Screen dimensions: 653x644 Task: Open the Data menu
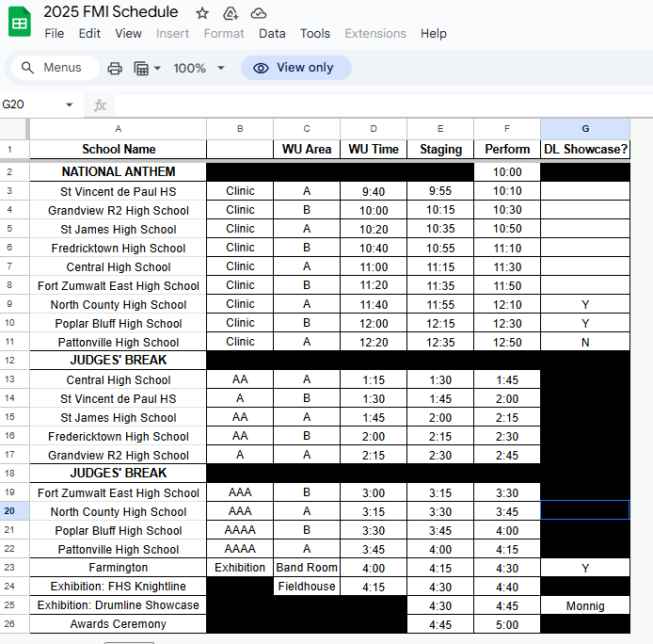click(x=272, y=33)
